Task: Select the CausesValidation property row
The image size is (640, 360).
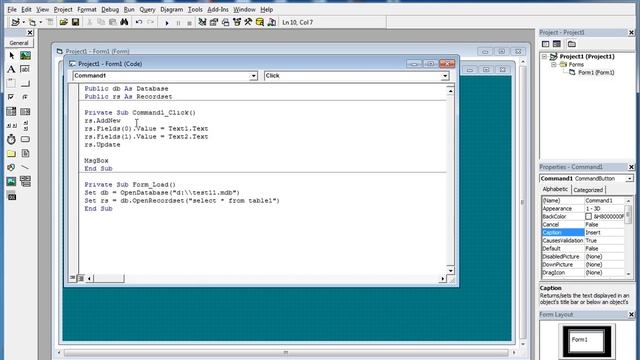Action: 583,241
